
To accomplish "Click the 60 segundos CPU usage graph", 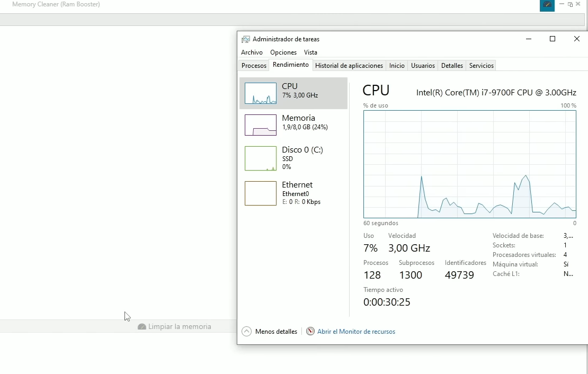I will coord(470,164).
